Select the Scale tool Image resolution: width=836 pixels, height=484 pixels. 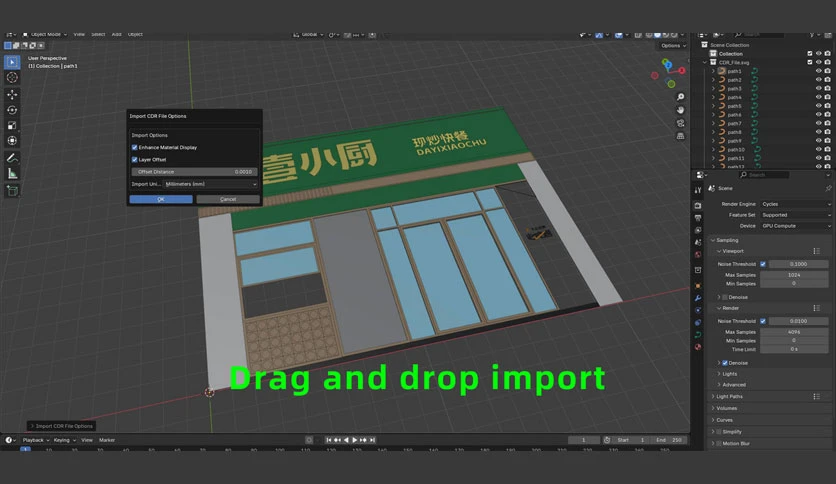12,125
